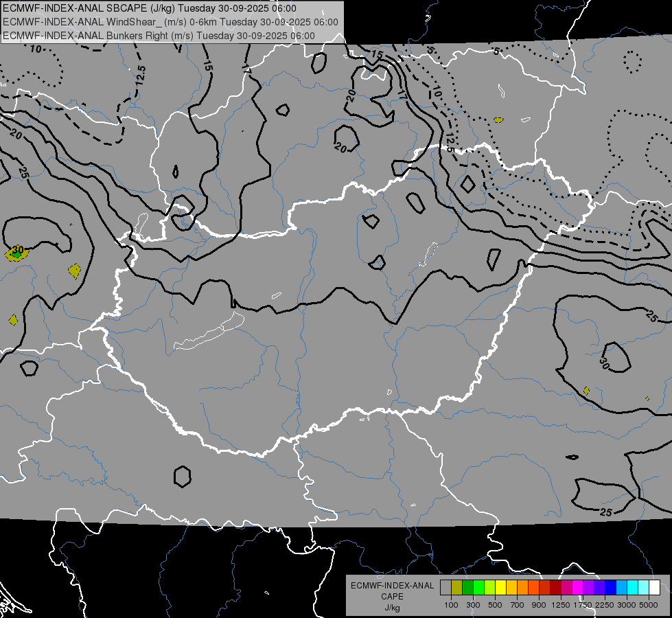Click the legend value 1750
Viewport: 672px width, 618px height.
tap(583, 605)
